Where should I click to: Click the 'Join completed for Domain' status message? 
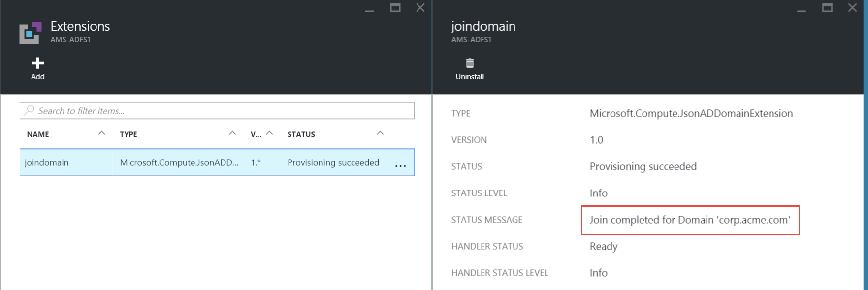pyautogui.click(x=690, y=220)
